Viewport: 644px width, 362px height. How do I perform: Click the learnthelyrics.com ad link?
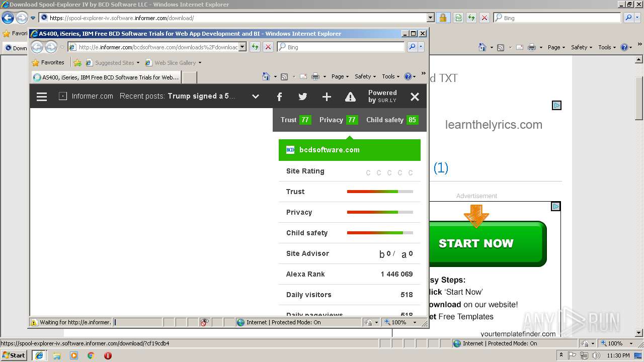point(494,125)
